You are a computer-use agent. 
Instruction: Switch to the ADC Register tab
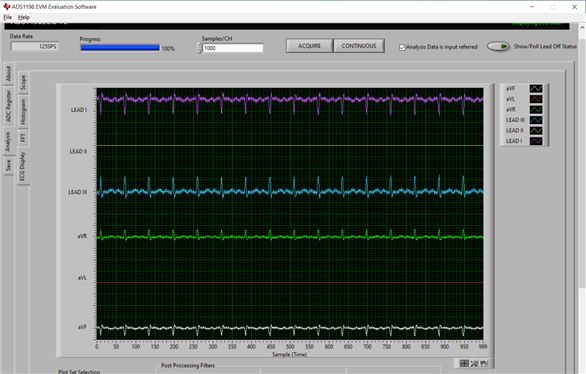tap(9, 106)
